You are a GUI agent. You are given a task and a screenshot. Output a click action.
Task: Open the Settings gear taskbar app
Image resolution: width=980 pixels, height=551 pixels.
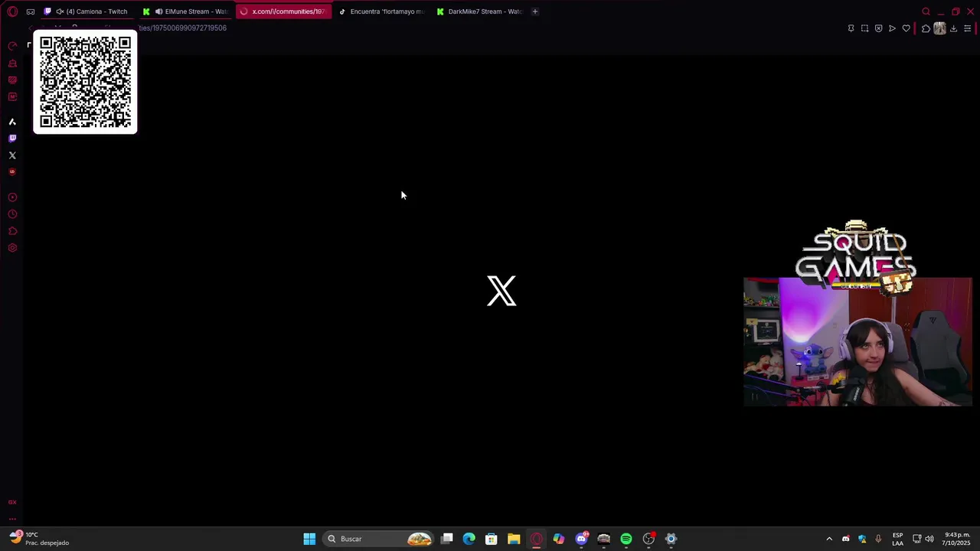click(671, 539)
